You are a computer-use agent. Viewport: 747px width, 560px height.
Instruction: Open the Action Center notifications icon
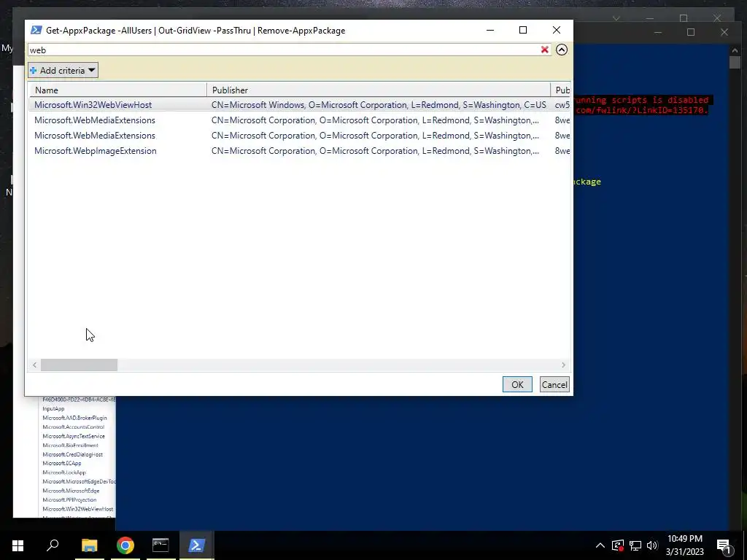pyautogui.click(x=724, y=545)
